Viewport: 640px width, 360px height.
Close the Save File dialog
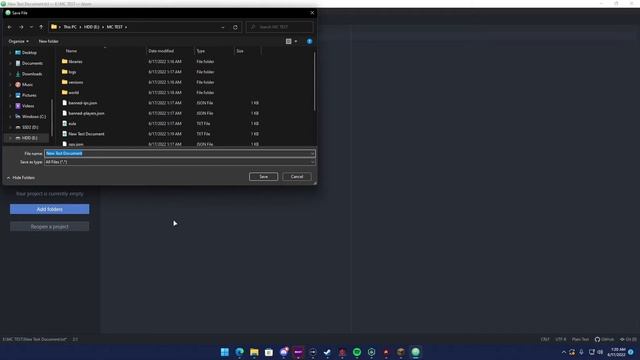point(312,13)
